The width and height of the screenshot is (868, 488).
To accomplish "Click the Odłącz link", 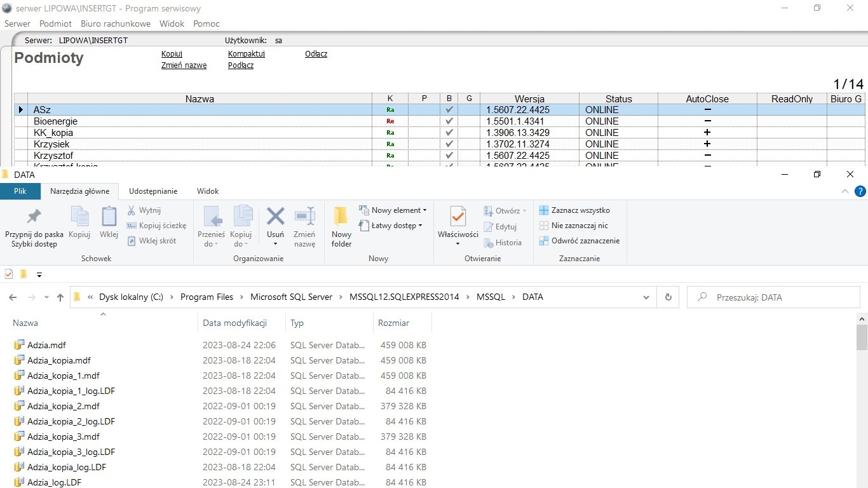I will (316, 54).
